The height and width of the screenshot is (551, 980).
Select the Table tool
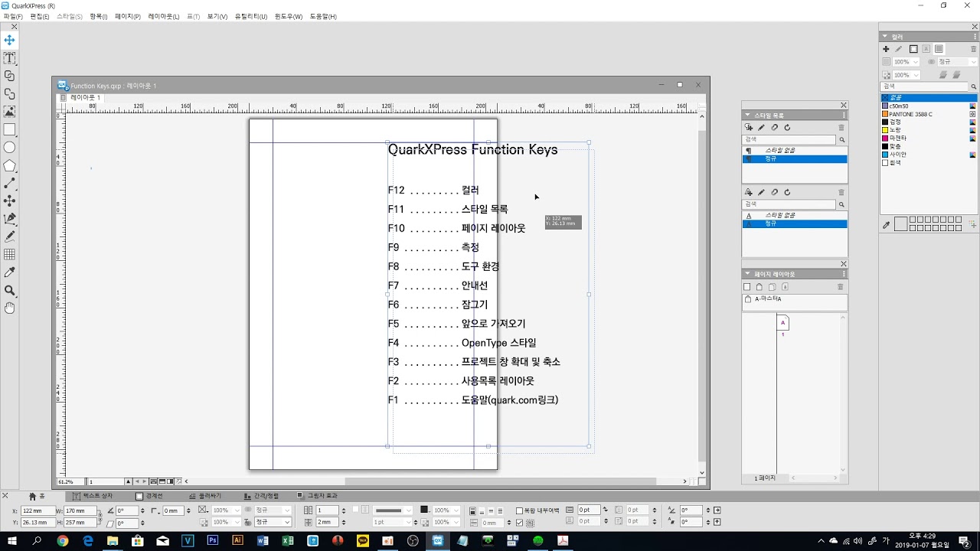[9, 254]
